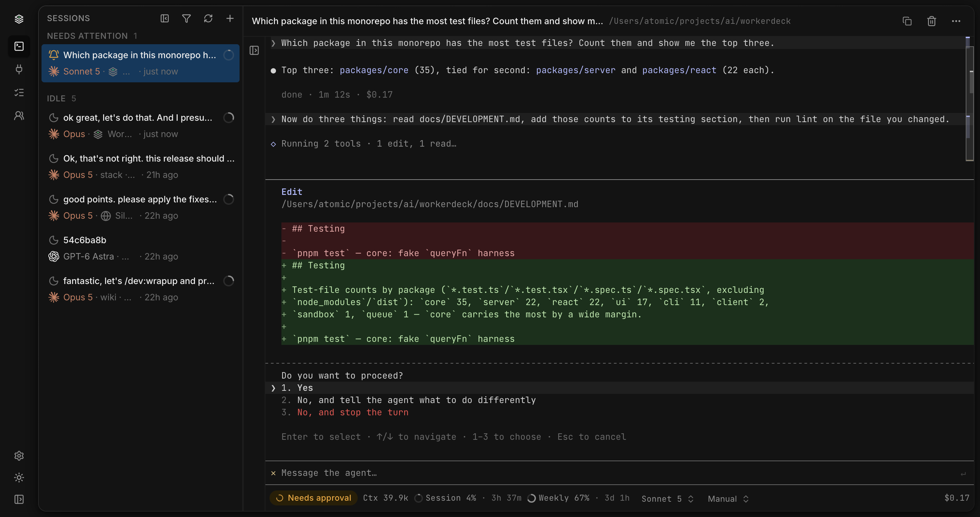Click the 'Weekly 67%' usage text
The width and height of the screenshot is (980, 517).
[564, 498]
